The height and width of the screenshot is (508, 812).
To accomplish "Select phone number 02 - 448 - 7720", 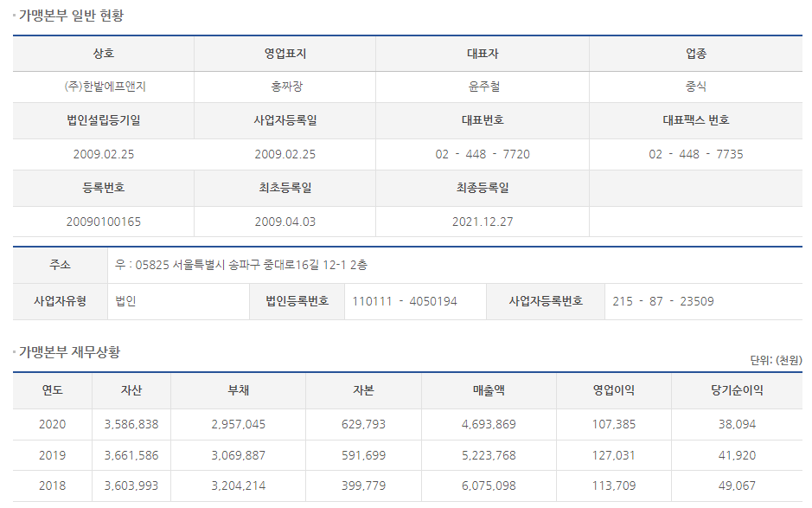I will [x=483, y=154].
